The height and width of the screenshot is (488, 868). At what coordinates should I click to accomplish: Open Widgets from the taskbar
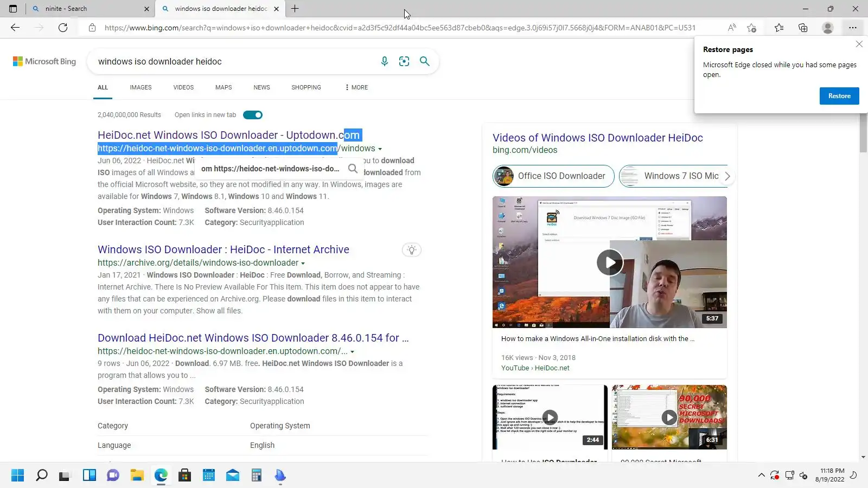[x=90, y=476]
